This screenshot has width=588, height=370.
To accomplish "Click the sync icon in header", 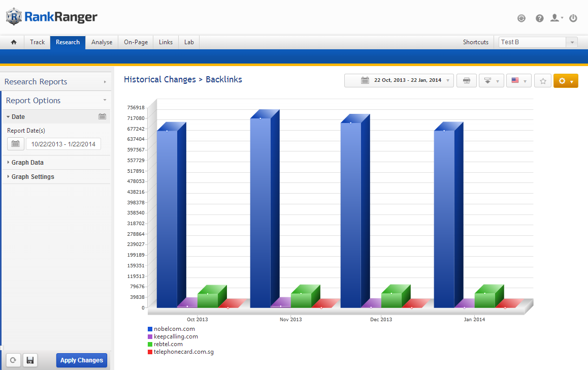I will (x=521, y=18).
